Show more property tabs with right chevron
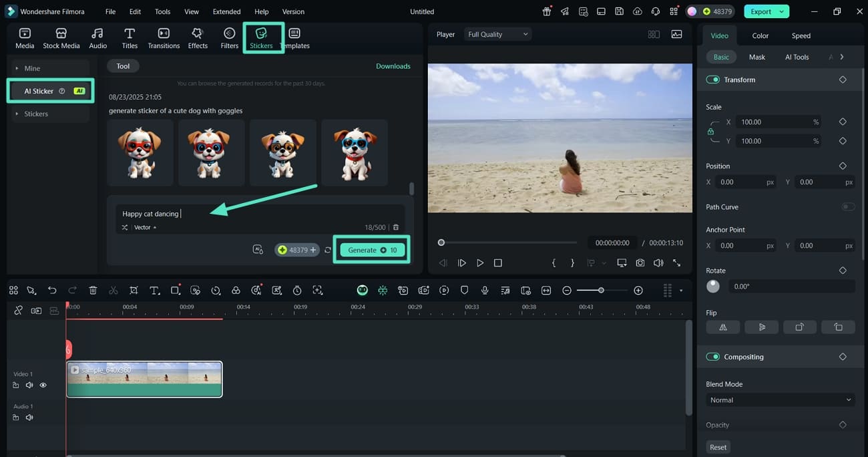Image resolution: width=868 pixels, height=457 pixels. pos(842,57)
